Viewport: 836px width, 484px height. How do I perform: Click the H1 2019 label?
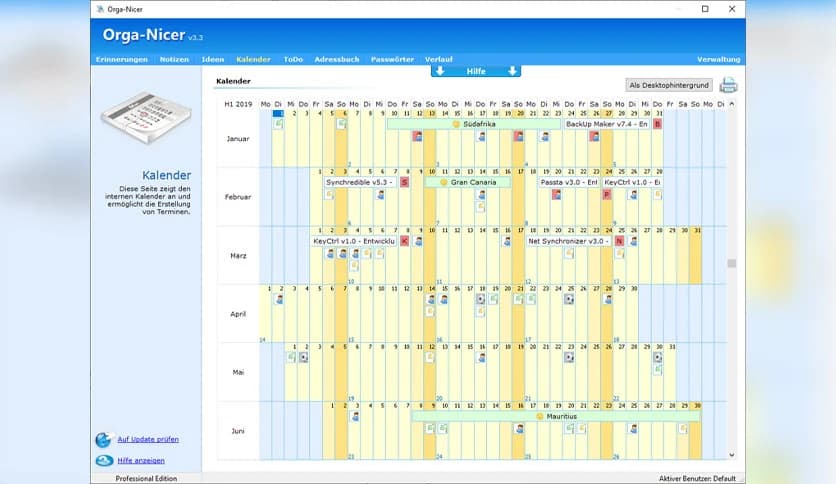[x=238, y=104]
